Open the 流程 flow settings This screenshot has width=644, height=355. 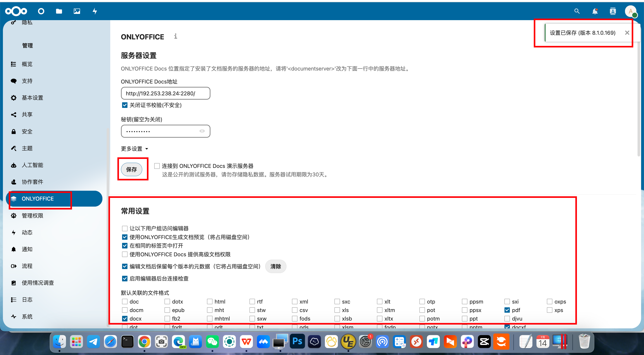tap(54, 266)
